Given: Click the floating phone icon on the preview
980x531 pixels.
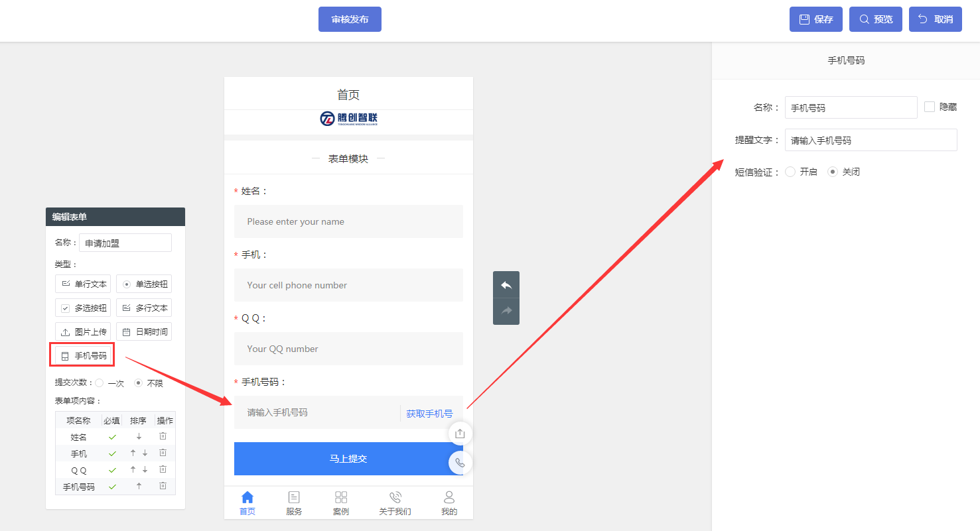Looking at the screenshot, I should pyautogui.click(x=460, y=463).
